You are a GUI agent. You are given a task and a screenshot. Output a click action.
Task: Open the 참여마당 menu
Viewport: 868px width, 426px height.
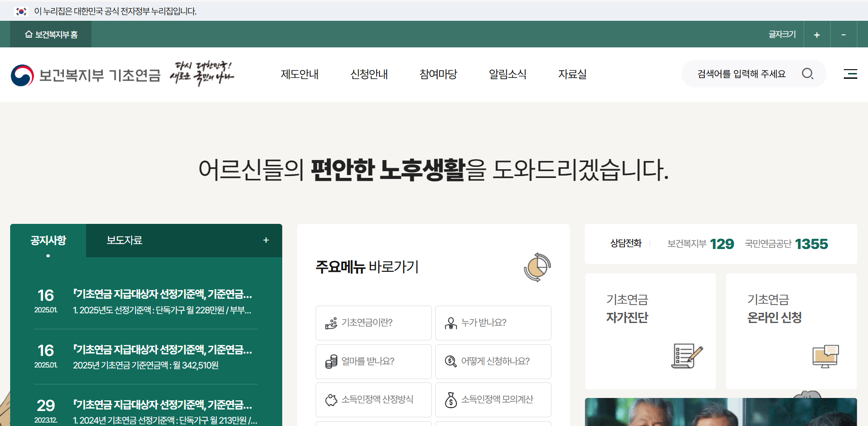pos(438,74)
